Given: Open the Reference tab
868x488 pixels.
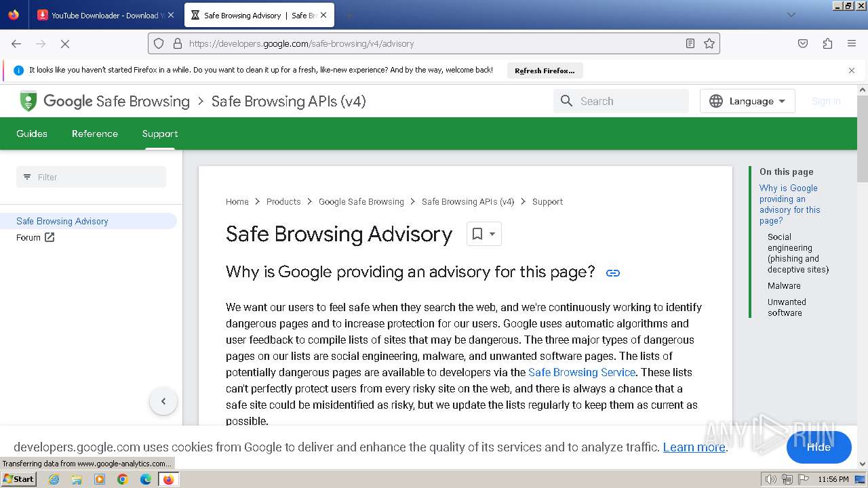Looking at the screenshot, I should 95,134.
